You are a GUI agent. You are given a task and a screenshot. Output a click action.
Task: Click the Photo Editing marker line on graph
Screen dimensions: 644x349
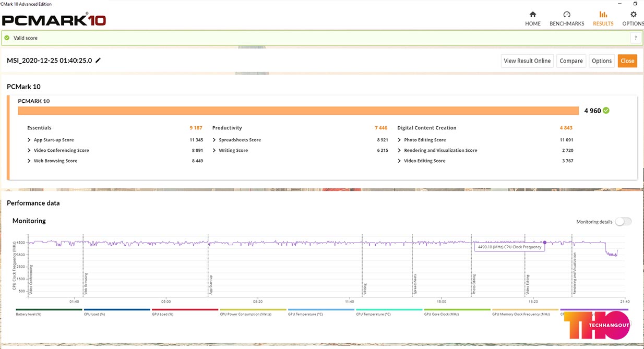pos(472,265)
